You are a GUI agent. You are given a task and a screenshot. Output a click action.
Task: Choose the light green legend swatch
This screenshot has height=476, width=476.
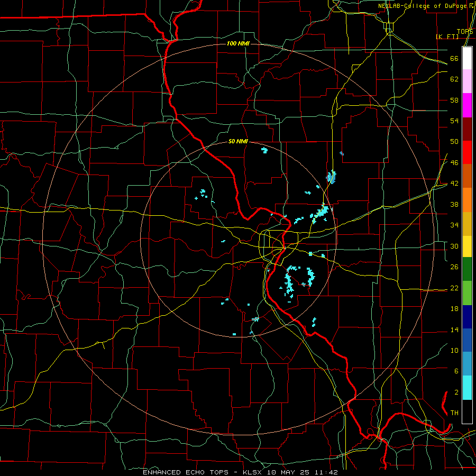pos(467,293)
